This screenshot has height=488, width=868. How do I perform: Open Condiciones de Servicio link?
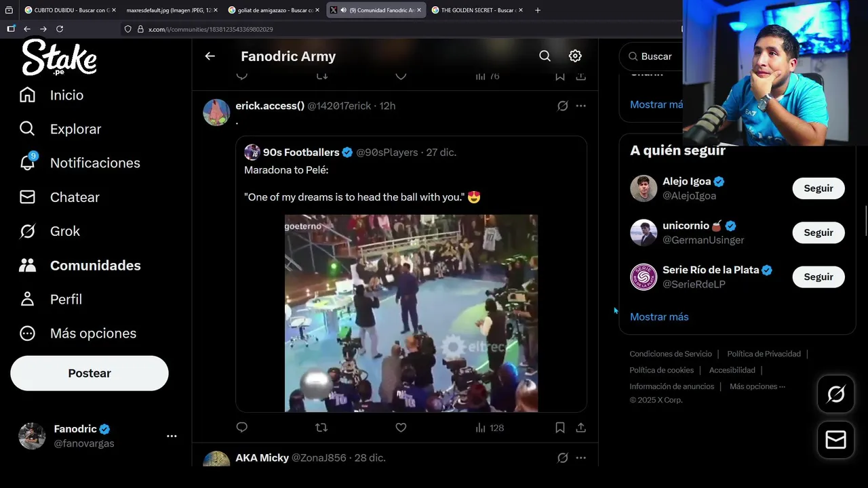coord(671,354)
